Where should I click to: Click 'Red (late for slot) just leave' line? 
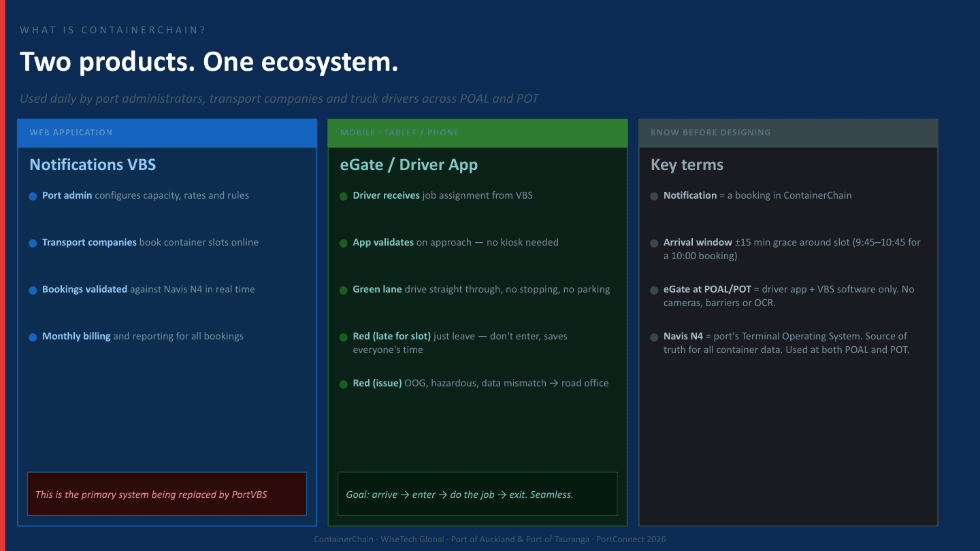point(460,343)
